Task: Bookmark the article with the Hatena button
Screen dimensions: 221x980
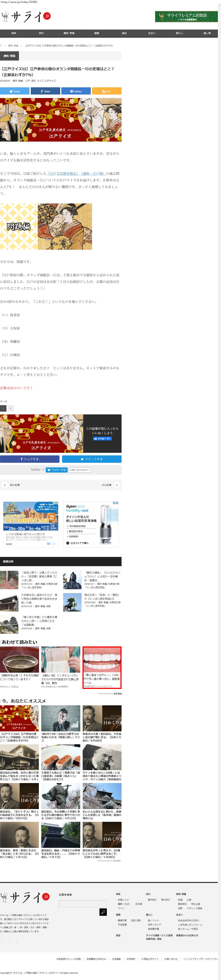Action: click(76, 91)
